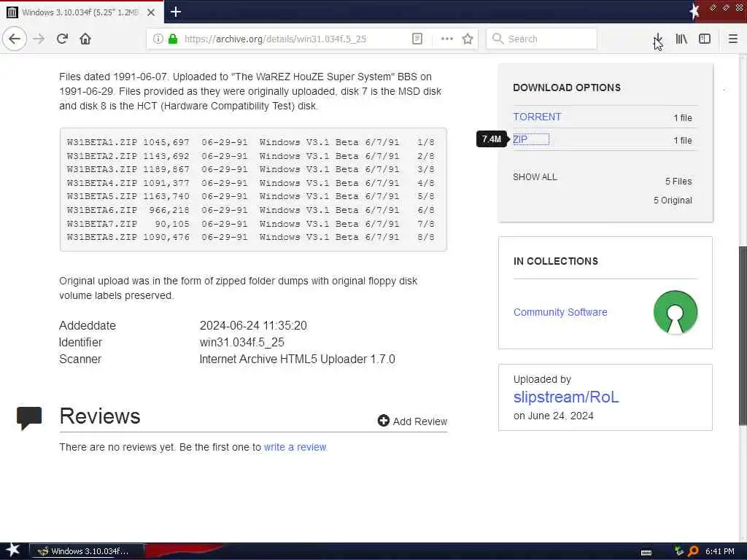Click the W31BETA8.ZIP listing row
This screenshot has width=747, height=560.
(x=251, y=237)
